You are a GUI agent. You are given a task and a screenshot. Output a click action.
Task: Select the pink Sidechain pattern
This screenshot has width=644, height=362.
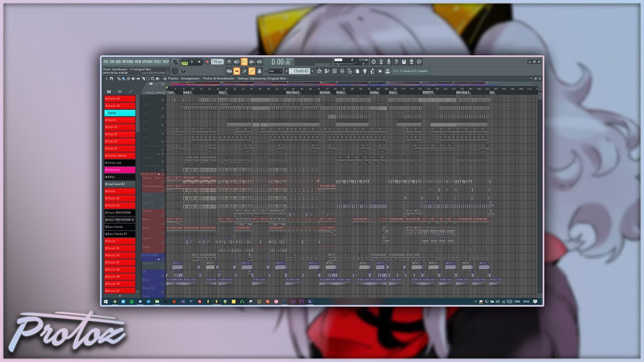click(120, 170)
